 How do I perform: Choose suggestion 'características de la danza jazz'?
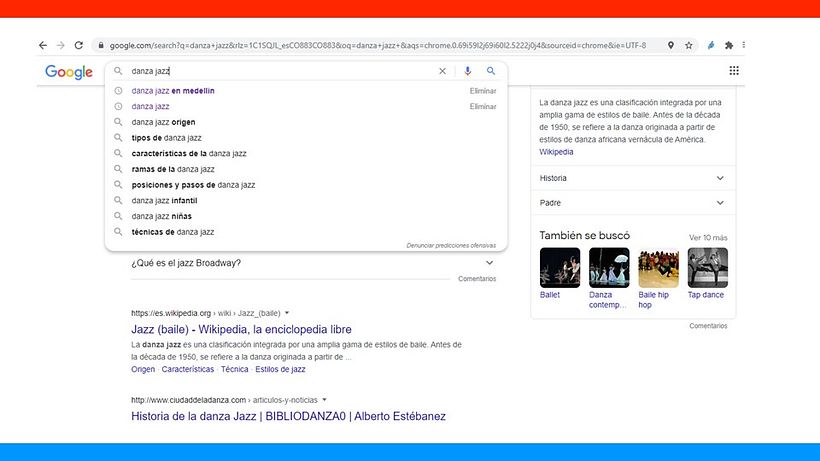(189, 154)
